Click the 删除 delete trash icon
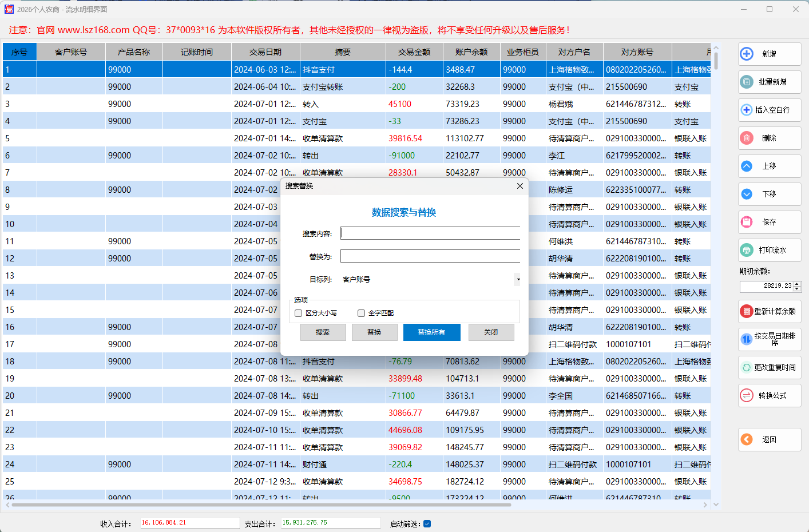Viewport: 809px width, 532px height. tap(747, 138)
